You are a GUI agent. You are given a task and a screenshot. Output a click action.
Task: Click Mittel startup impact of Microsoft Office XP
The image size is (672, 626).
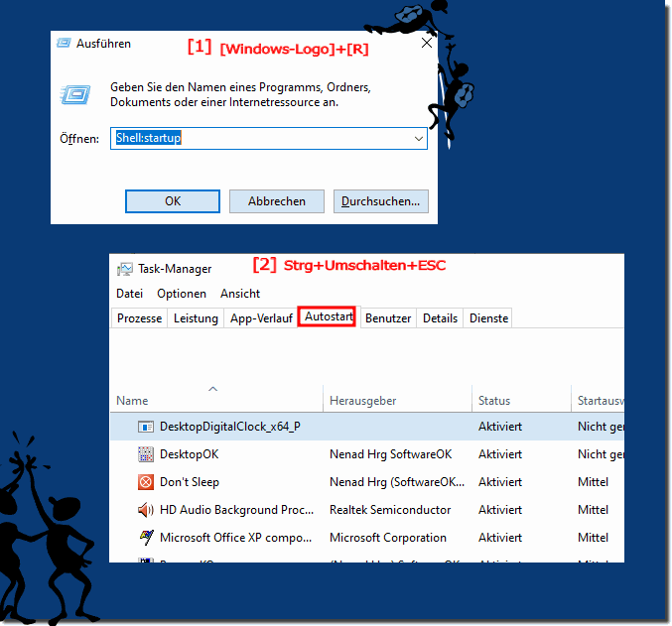pos(594,538)
